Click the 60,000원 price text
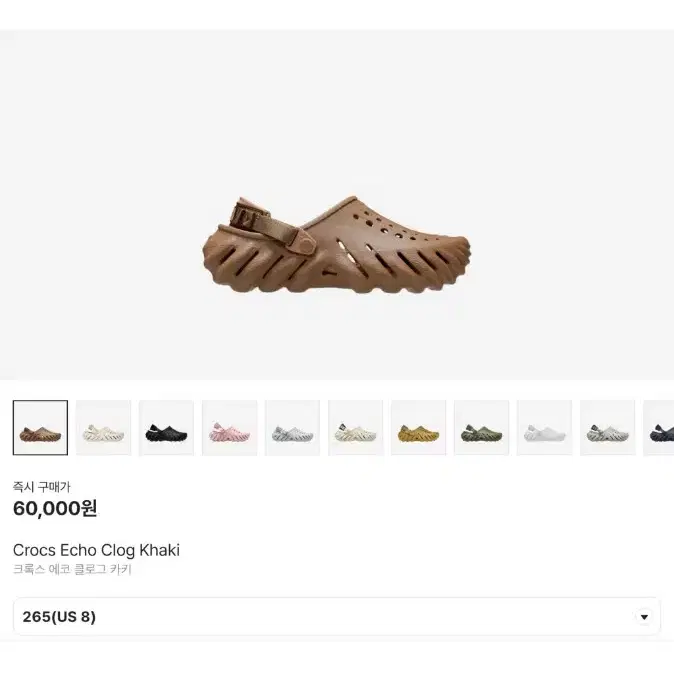 point(55,509)
